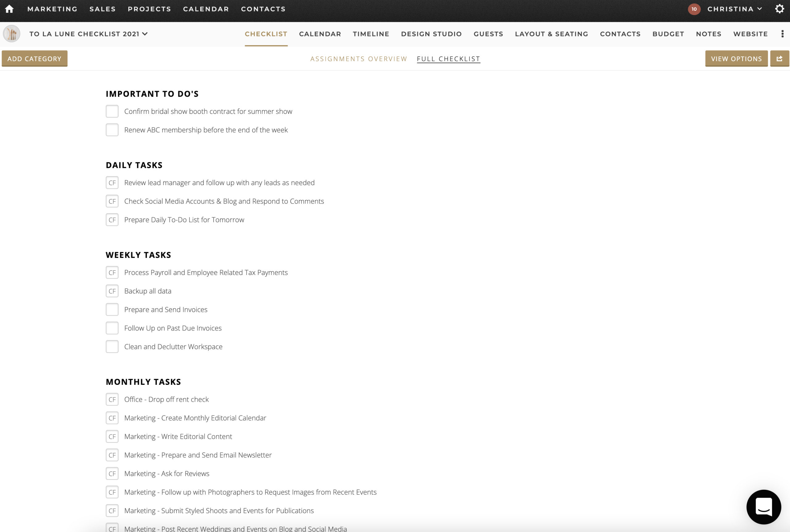Open the View Options menu

click(736, 58)
